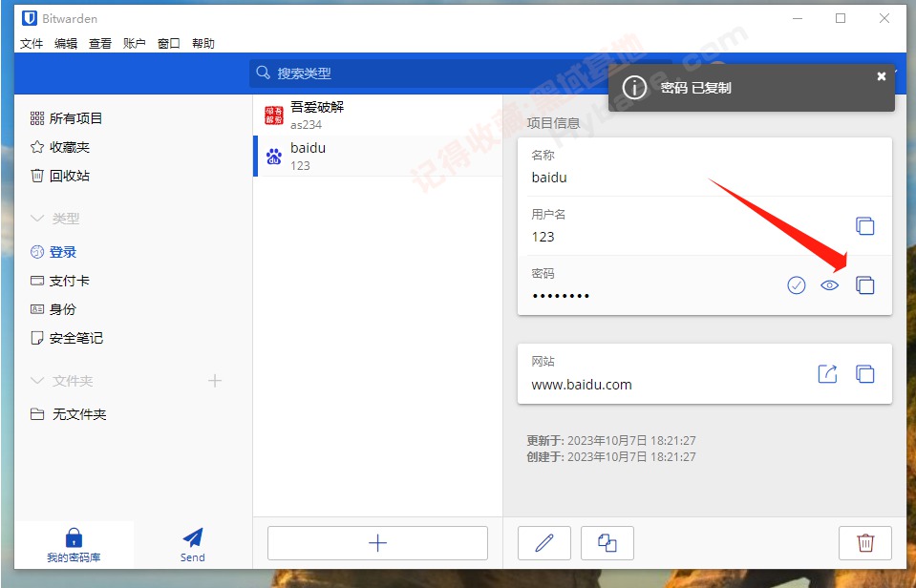Open the 账户 menu
The image size is (916, 588).
(x=135, y=43)
